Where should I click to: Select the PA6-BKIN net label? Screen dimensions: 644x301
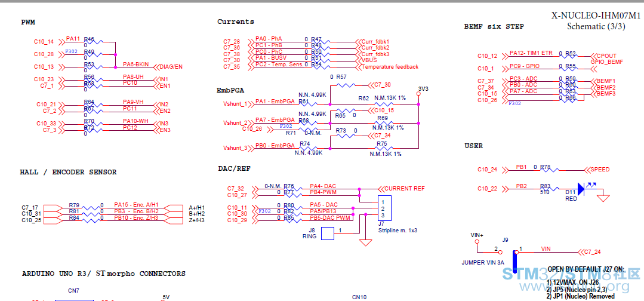135,64
